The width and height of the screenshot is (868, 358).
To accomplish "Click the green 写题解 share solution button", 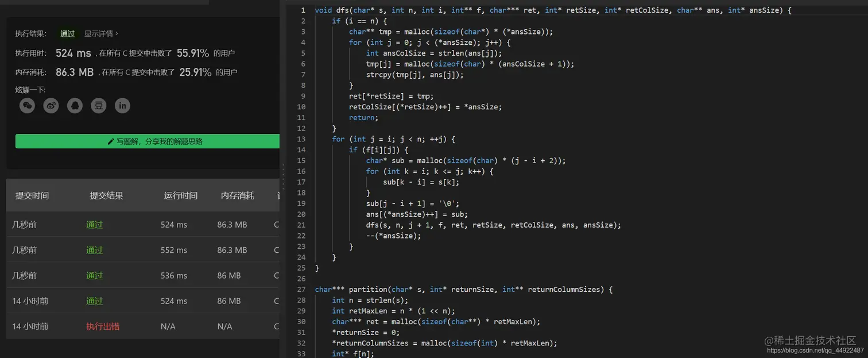I will point(148,141).
